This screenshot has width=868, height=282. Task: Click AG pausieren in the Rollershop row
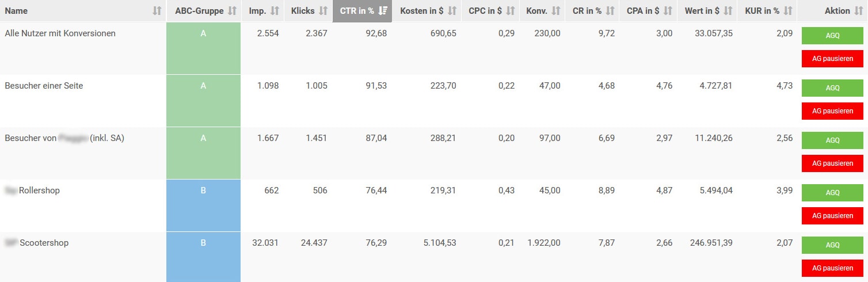click(832, 216)
